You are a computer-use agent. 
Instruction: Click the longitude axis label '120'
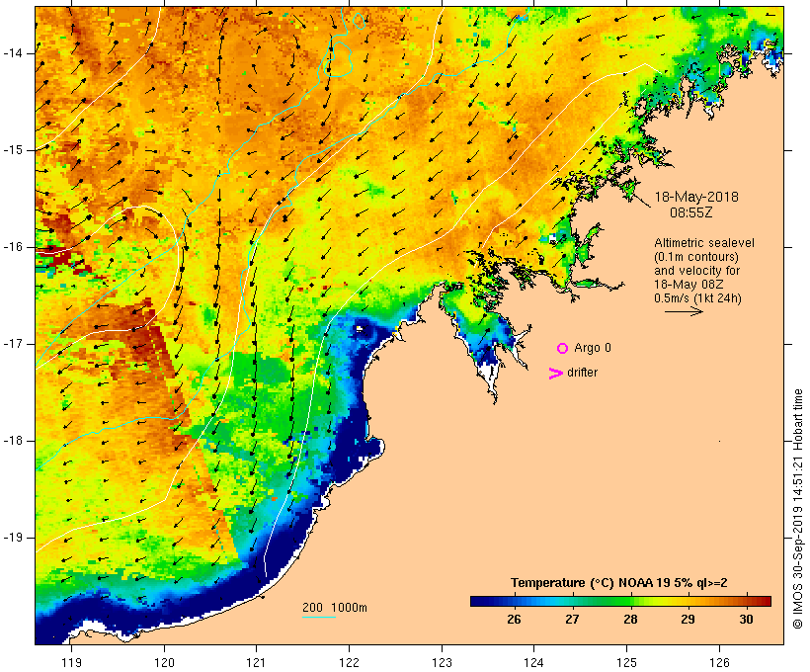pos(164,663)
